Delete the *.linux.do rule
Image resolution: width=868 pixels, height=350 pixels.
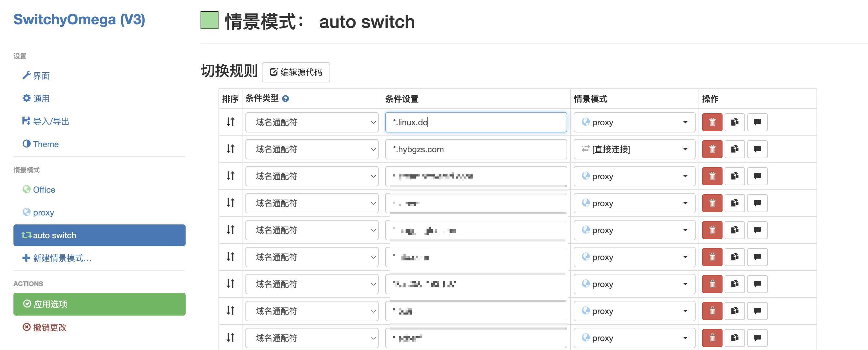point(712,122)
